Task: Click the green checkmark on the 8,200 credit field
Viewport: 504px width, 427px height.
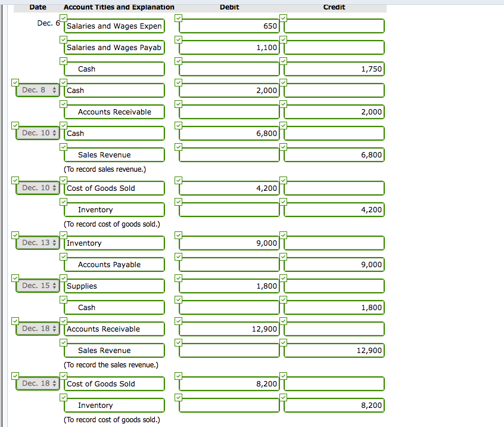Action: [x=283, y=397]
